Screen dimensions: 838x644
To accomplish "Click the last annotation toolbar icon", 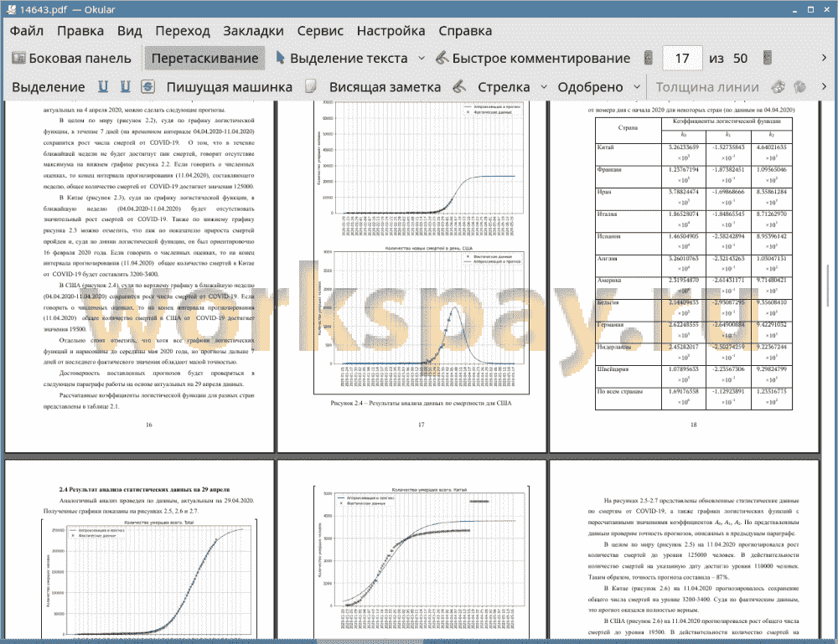I will click(x=799, y=86).
